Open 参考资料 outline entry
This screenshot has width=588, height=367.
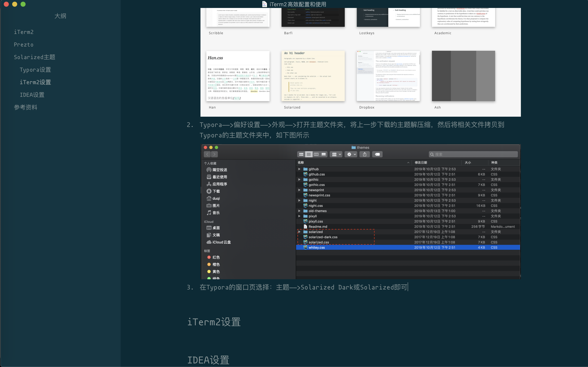tap(26, 107)
